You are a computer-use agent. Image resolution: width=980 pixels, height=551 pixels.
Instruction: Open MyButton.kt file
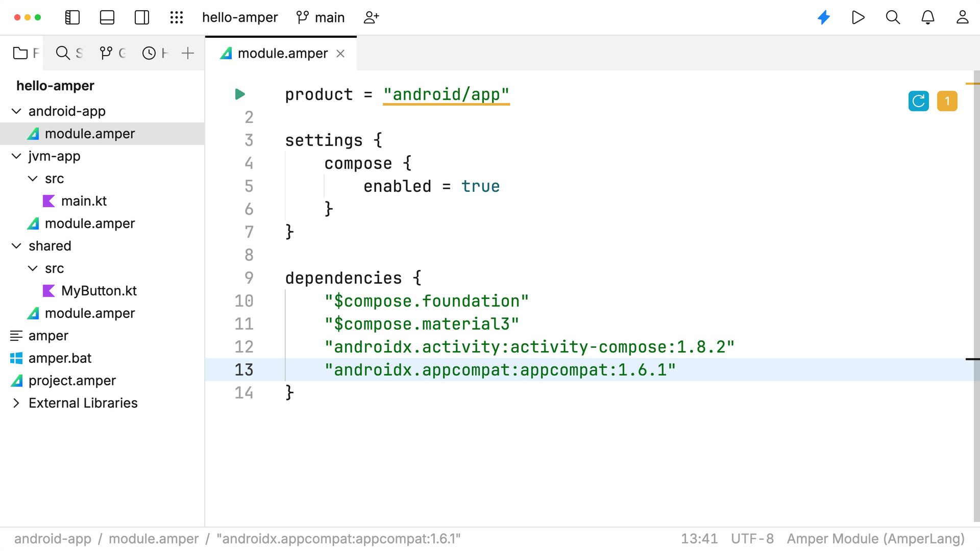[99, 291]
